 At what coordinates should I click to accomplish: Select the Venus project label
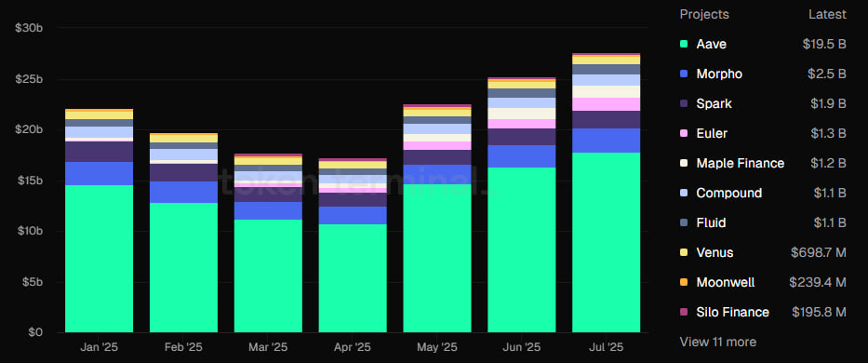714,253
